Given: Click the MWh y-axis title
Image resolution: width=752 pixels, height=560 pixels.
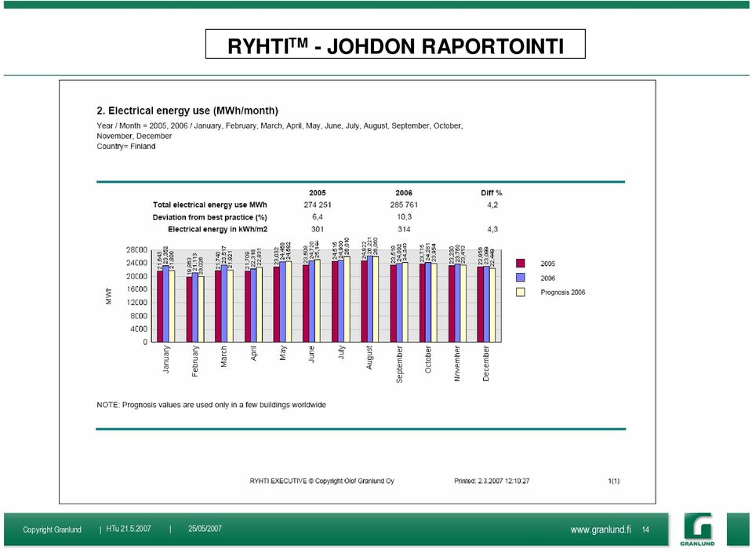Looking at the screenshot, I should coord(108,296).
